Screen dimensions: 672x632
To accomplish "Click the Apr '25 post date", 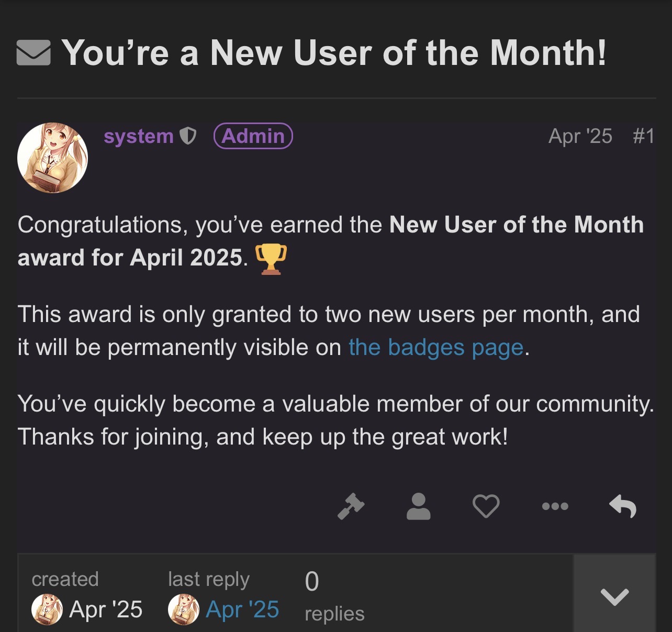I will coord(580,136).
